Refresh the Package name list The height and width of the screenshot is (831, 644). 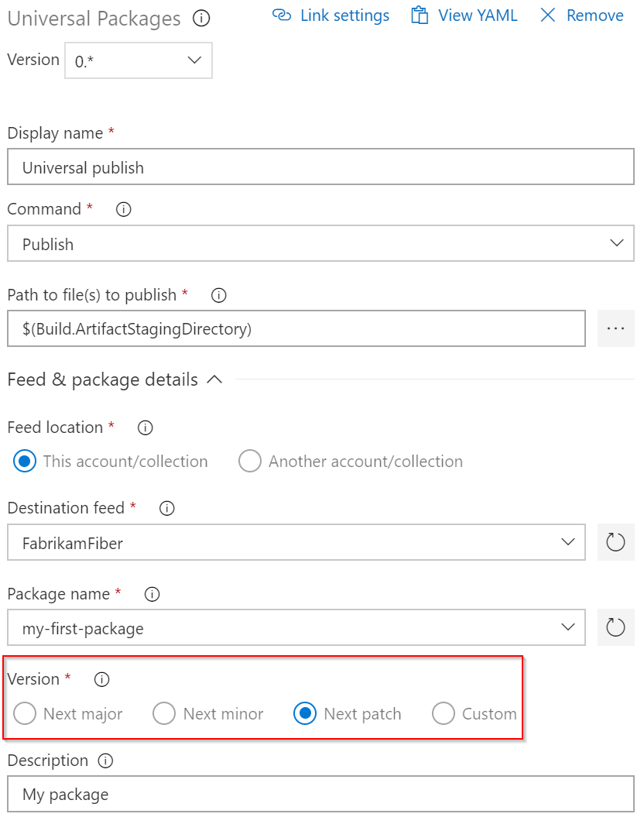(x=615, y=627)
